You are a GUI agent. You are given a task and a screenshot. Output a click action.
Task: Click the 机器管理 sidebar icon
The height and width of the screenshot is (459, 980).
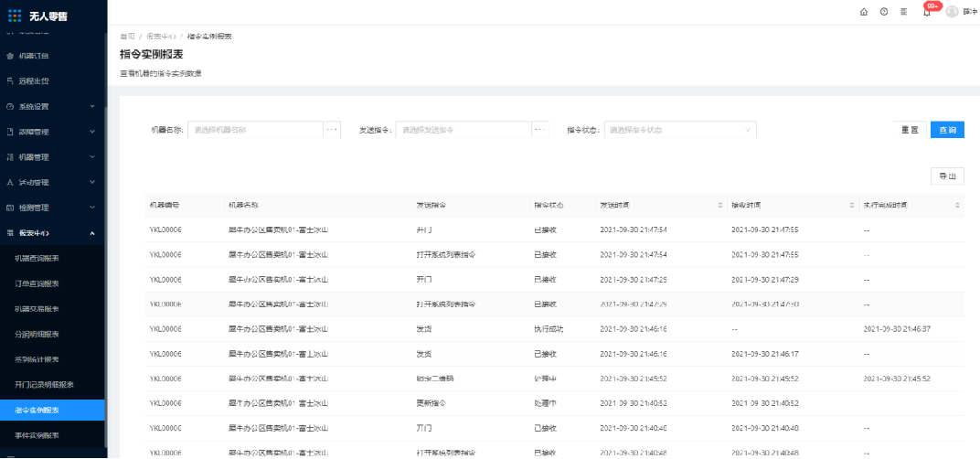[x=9, y=157]
